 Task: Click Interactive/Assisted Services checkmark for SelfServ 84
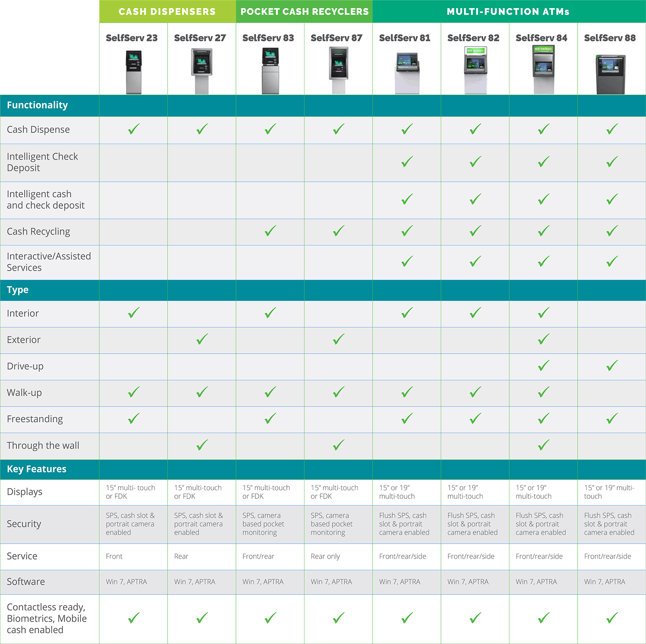544,261
